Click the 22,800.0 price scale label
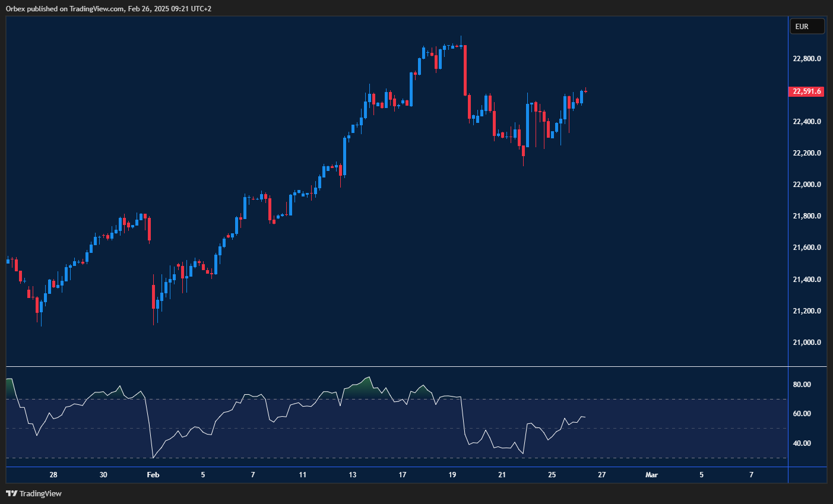833x504 pixels. [807, 59]
